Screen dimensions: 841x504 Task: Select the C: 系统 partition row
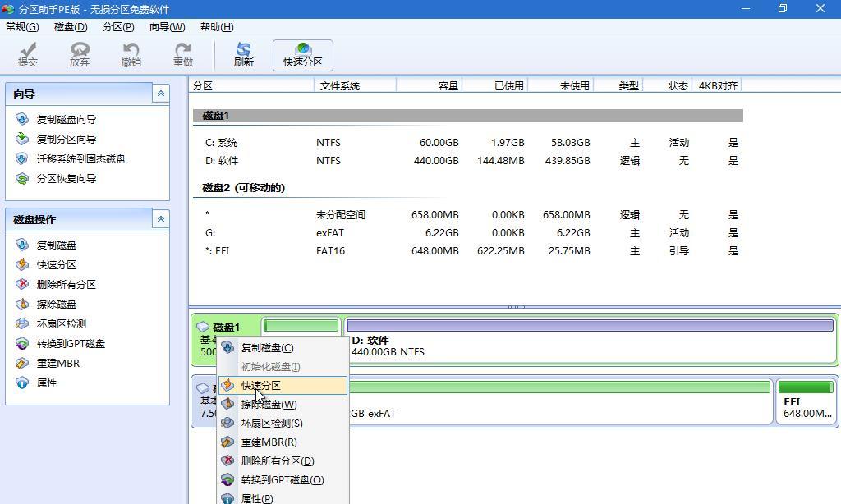[x=467, y=143]
